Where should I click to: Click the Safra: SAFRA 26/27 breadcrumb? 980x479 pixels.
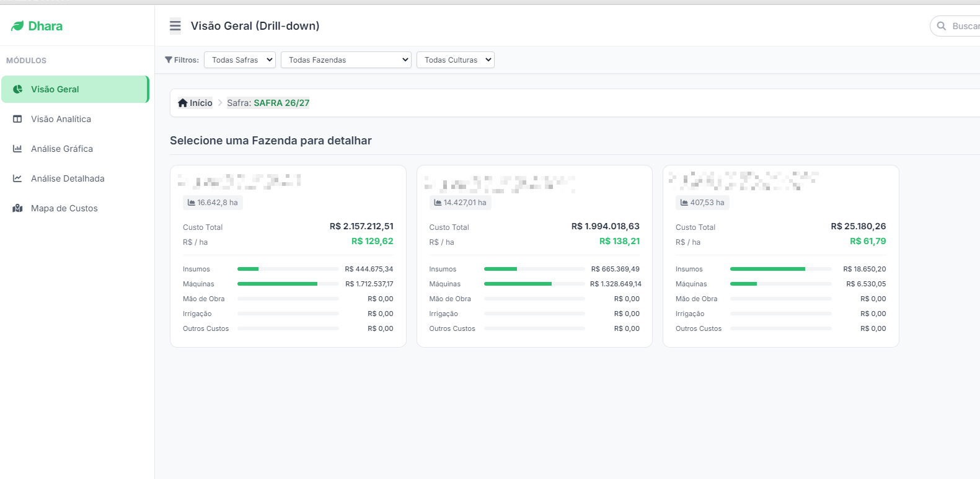[268, 103]
